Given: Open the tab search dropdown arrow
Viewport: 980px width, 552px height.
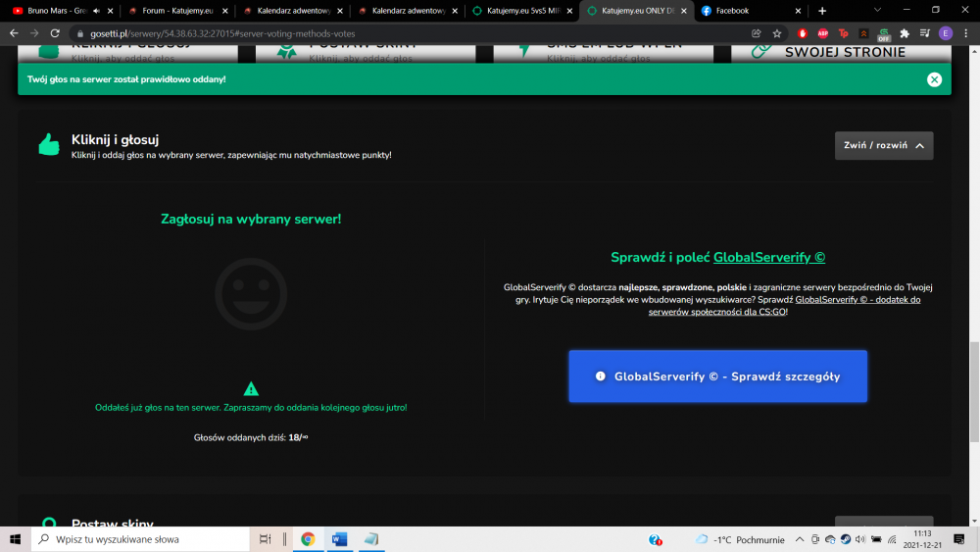Looking at the screenshot, I should coord(877,10).
